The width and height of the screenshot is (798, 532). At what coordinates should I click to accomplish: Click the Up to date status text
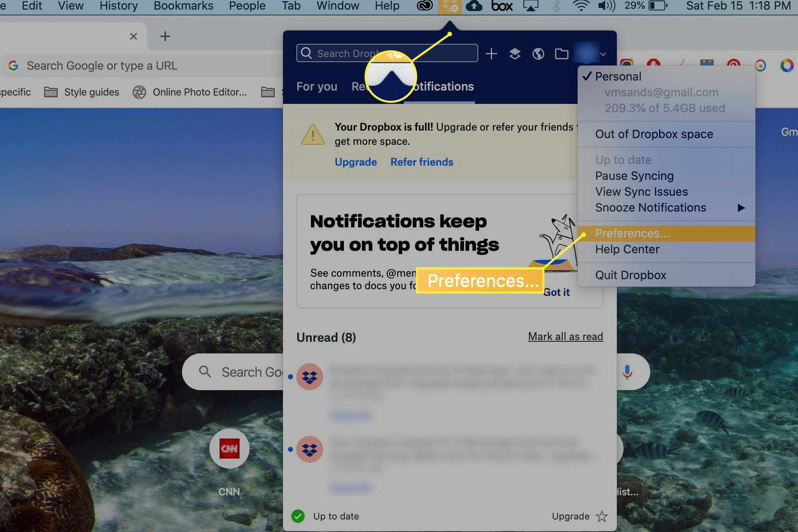coord(336,516)
